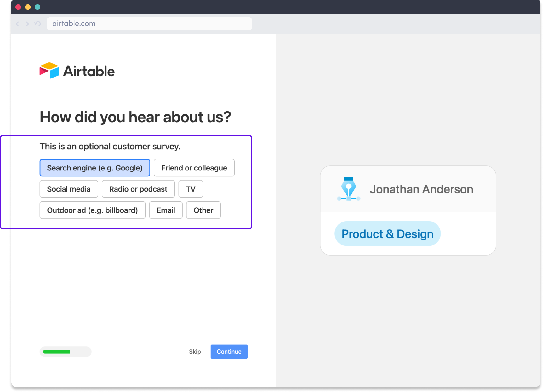Click the red traffic light button
The height and width of the screenshot is (392, 543).
pyautogui.click(x=18, y=7)
